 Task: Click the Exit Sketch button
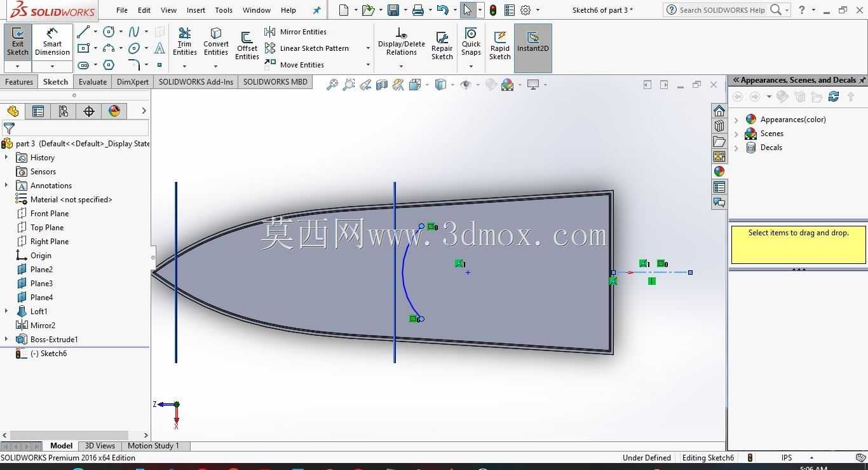point(18,42)
